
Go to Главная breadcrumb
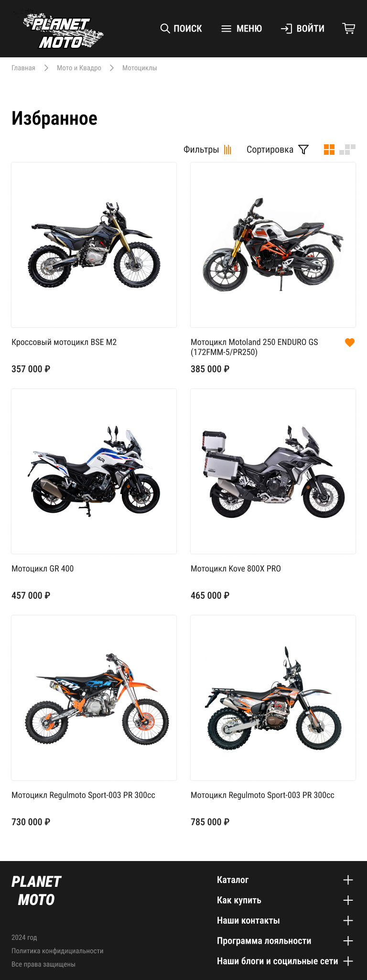(23, 68)
